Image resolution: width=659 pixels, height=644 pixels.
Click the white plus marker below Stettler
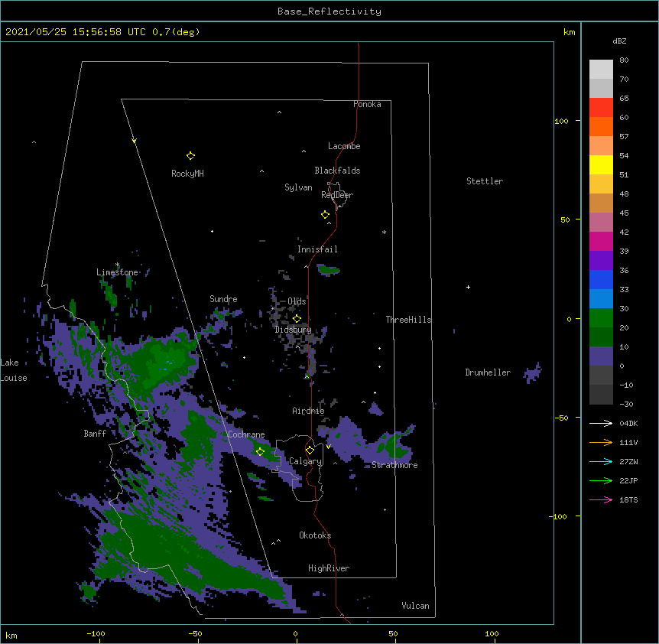pyautogui.click(x=468, y=287)
